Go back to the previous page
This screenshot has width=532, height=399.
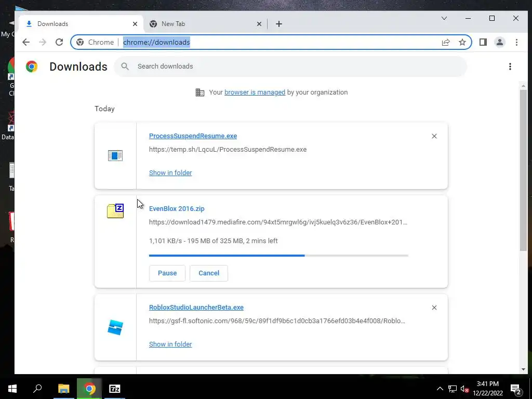26,42
